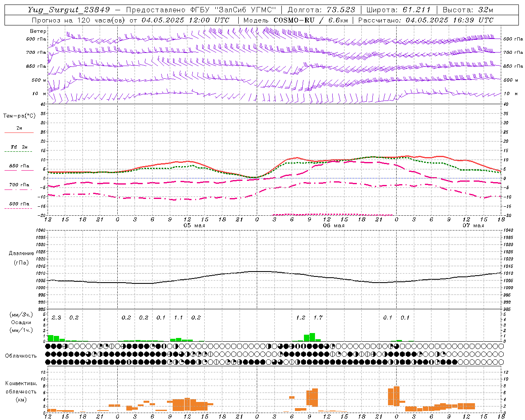Click the (мм/1ч.) precipitation unit label
The height and width of the screenshot is (420, 525).
point(21,330)
